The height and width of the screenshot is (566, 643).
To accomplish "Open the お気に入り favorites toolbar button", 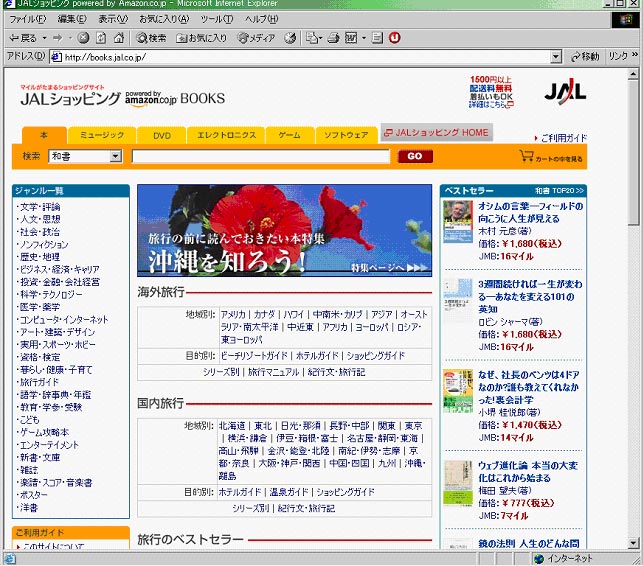I will click(x=201, y=38).
